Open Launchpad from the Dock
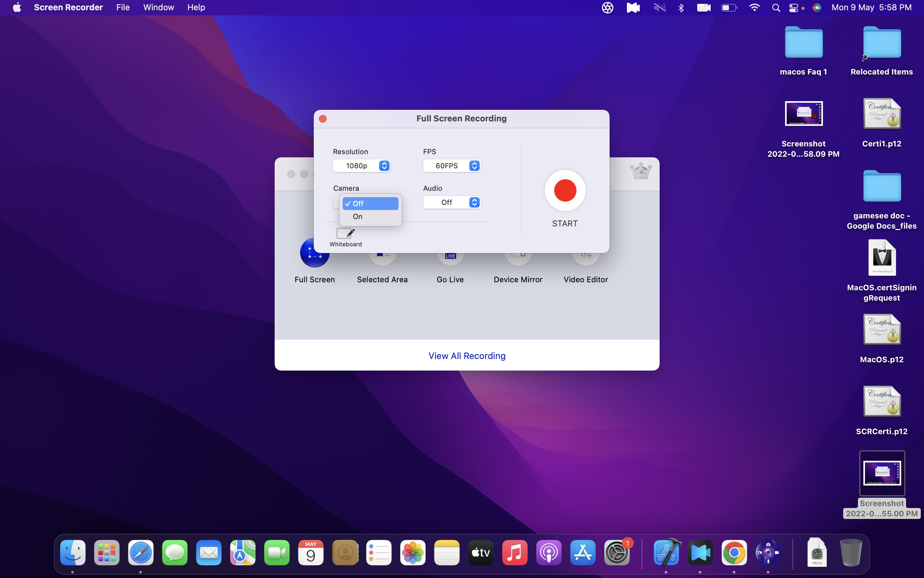Screen dimensions: 924x578 [x=107, y=552]
